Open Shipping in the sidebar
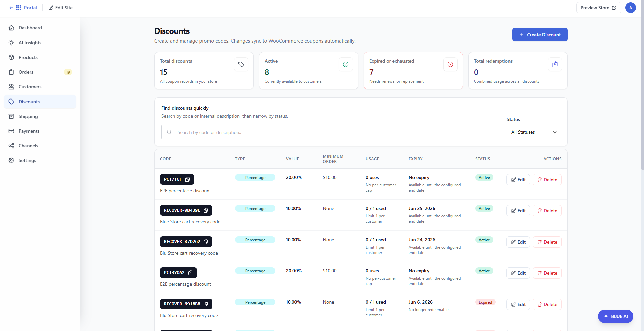Image resolution: width=644 pixels, height=331 pixels. [40, 116]
